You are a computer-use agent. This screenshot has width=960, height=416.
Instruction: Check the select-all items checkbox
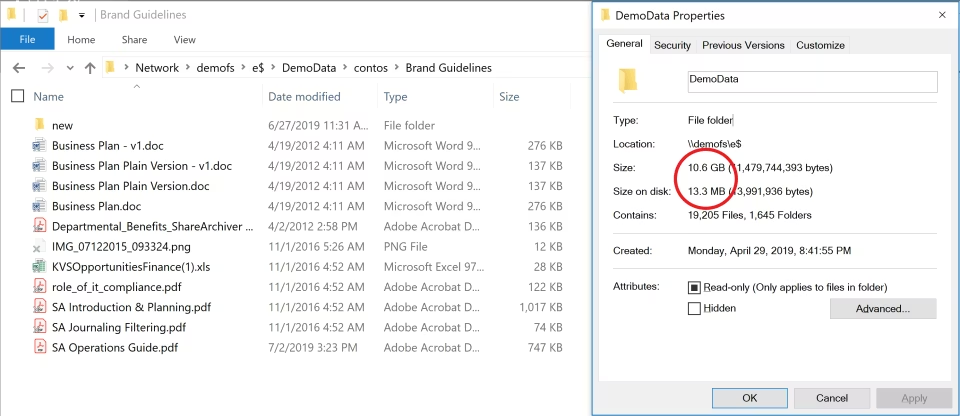click(17, 97)
